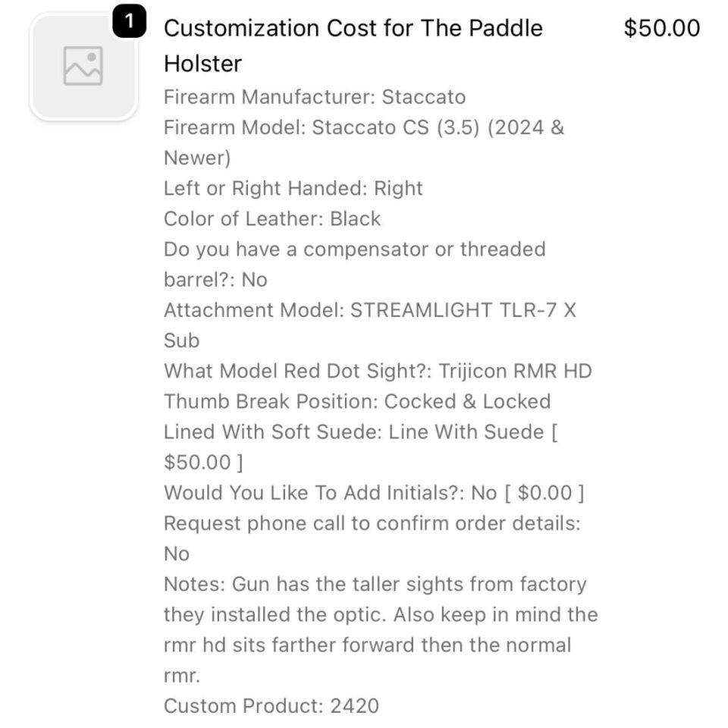Select the Thumb Break Position: Cocked & Locked line

[x=356, y=401]
